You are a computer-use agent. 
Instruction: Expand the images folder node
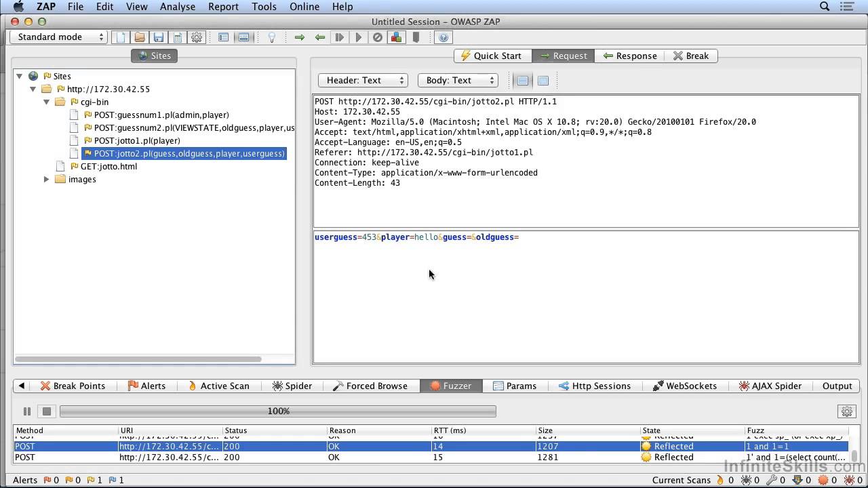(46, 179)
